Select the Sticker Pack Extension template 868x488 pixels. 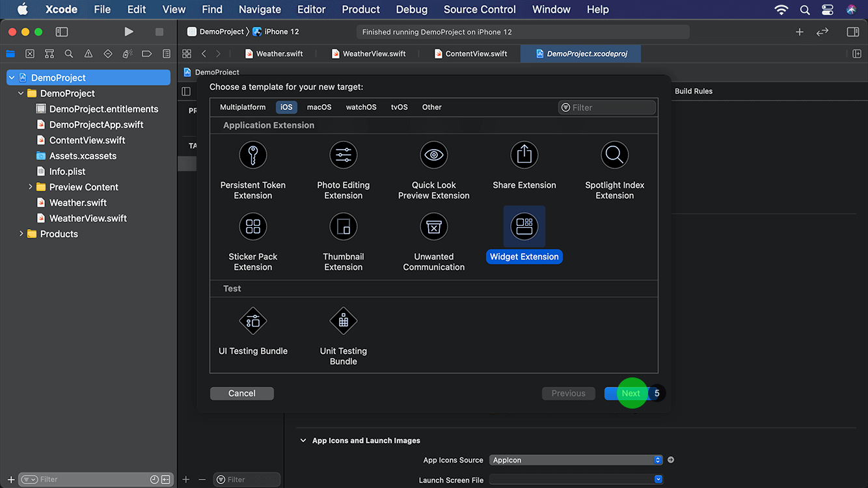click(x=253, y=242)
